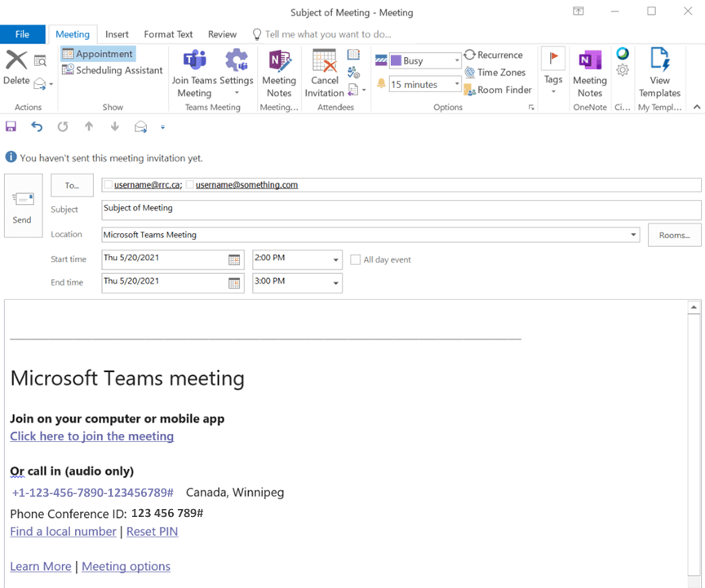Switch to the Insert ribbon tab
The image size is (705, 588).
[117, 34]
